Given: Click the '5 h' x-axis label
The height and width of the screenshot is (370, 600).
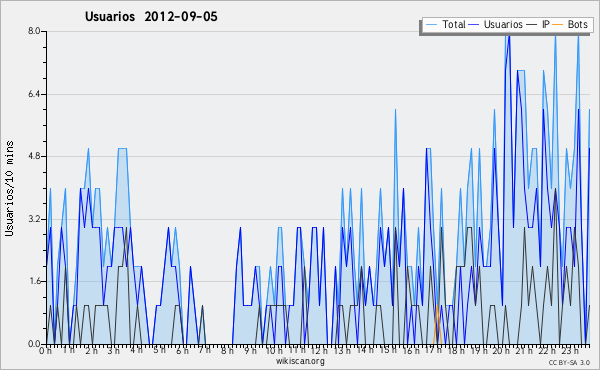Looking at the screenshot, I should coord(159,350).
